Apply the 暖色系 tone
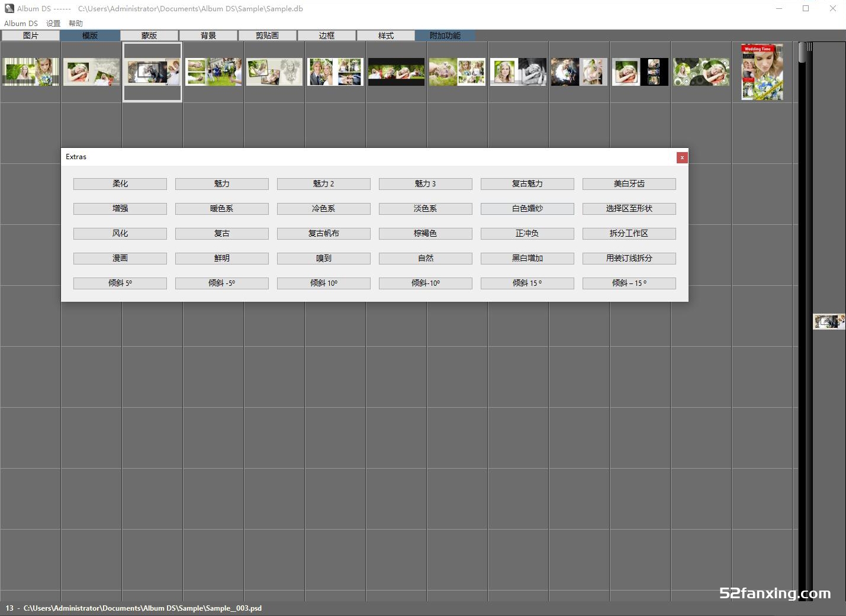 pyautogui.click(x=222, y=209)
